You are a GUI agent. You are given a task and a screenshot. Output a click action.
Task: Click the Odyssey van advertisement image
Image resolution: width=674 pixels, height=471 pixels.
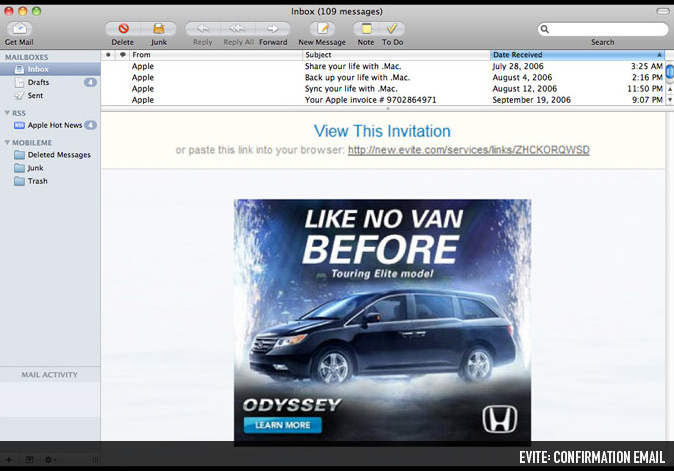pyautogui.click(x=382, y=322)
